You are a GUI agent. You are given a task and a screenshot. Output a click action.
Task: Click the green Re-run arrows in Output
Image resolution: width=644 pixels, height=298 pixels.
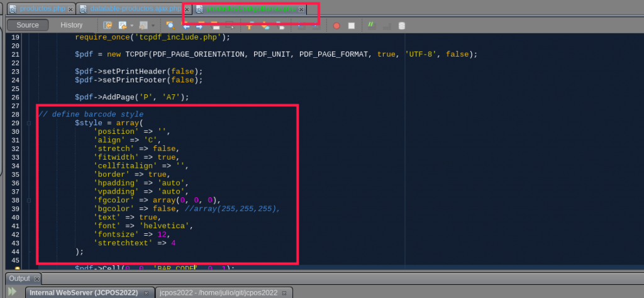[12, 292]
